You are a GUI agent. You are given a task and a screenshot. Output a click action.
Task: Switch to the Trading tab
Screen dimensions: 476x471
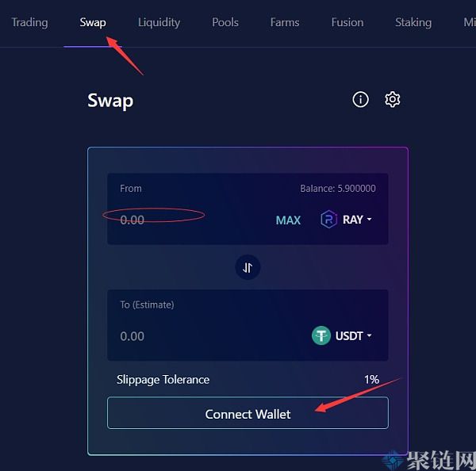(30, 22)
